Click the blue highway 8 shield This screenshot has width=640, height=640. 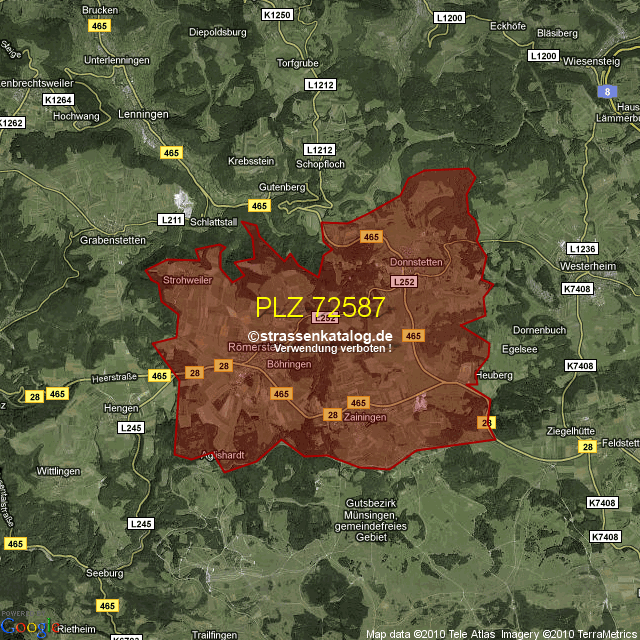(x=606, y=91)
